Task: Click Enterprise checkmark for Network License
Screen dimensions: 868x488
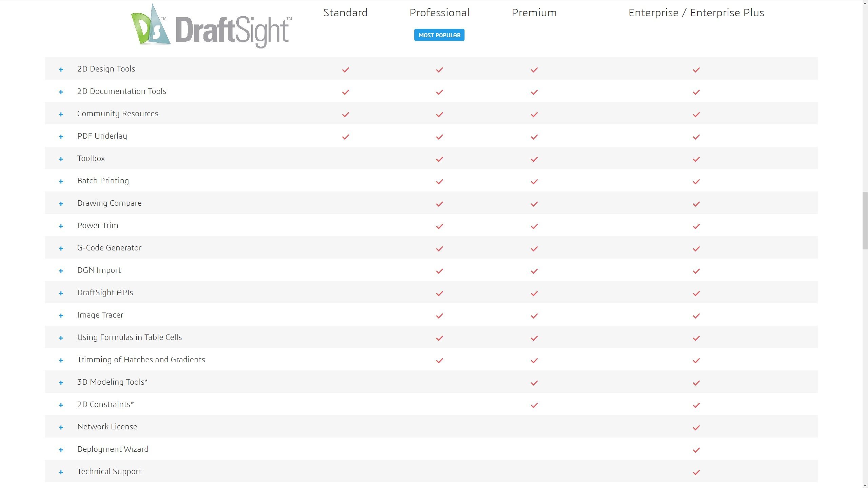Action: click(696, 428)
